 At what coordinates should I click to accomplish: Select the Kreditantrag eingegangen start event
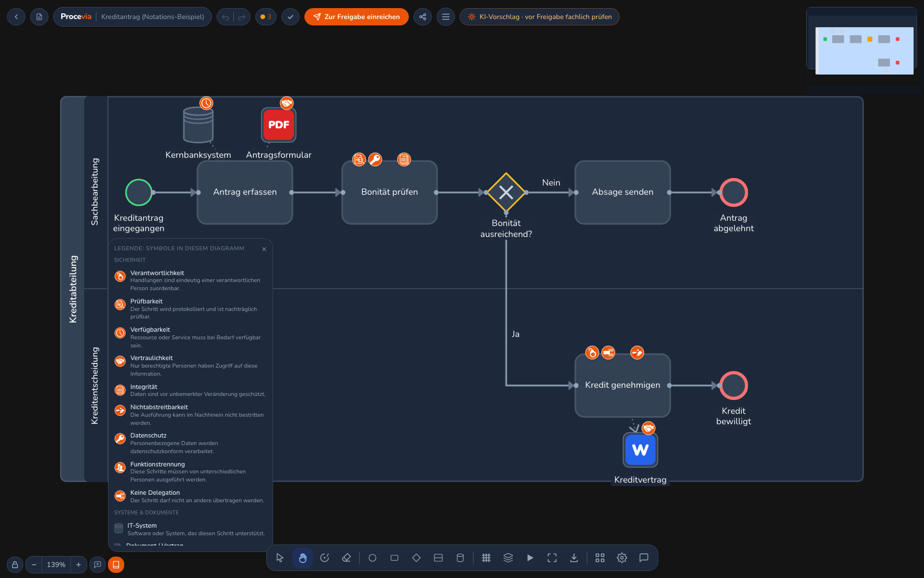pos(139,192)
